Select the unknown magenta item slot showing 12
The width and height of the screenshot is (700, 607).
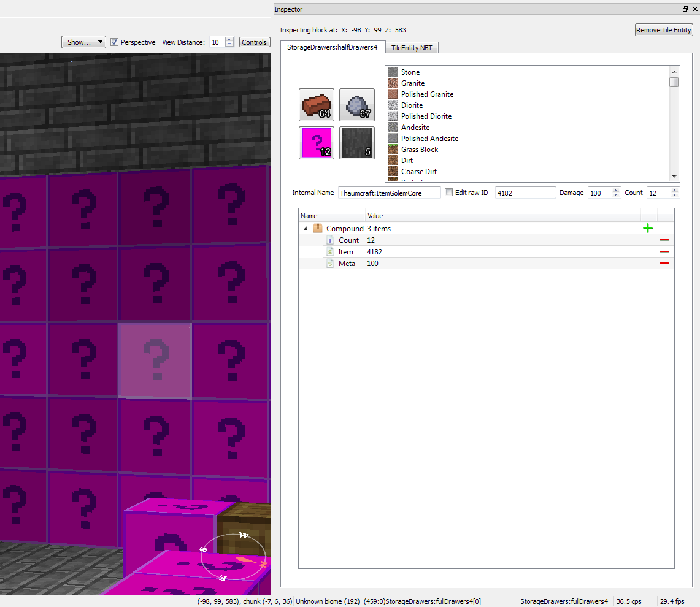316,143
